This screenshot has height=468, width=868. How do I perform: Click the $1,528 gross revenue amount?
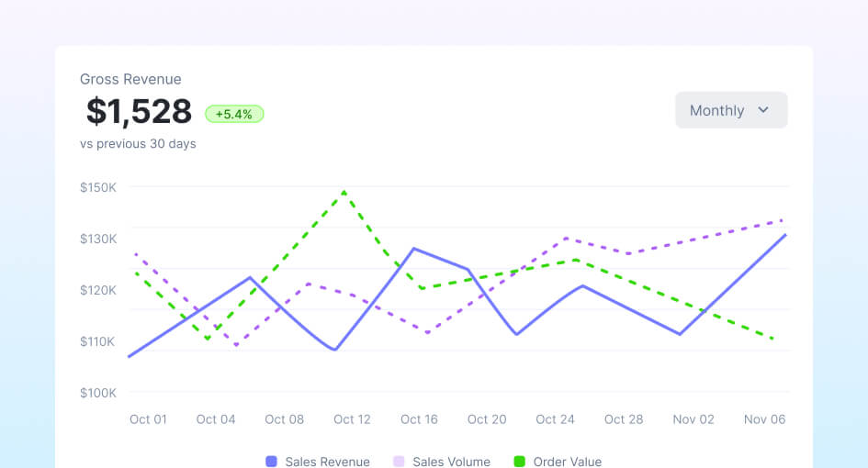(139, 111)
